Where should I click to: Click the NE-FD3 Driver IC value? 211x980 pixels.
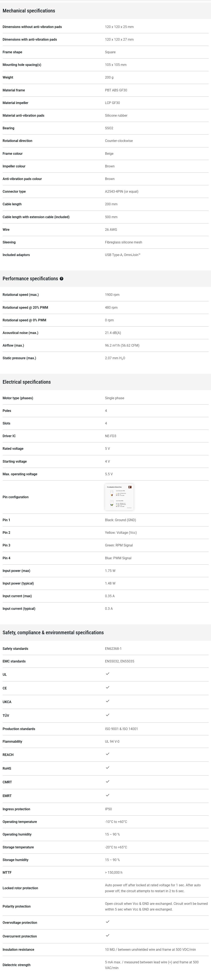coord(110,436)
